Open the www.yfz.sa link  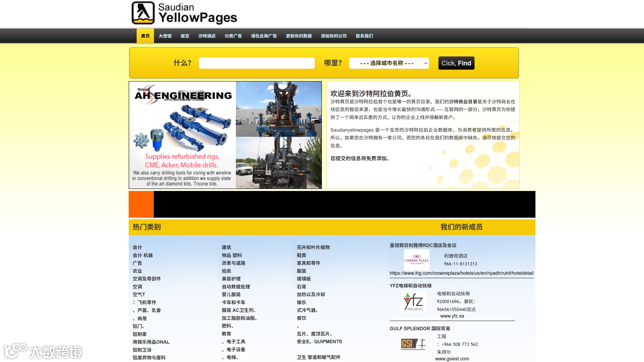(452, 316)
